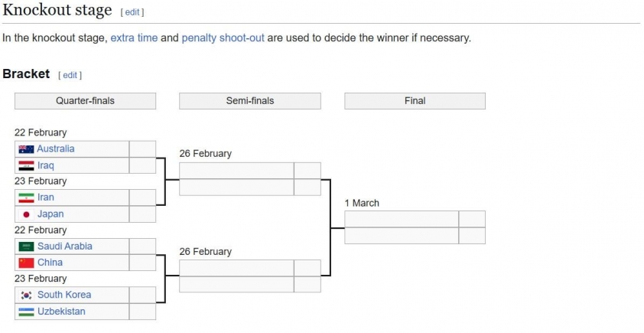The width and height of the screenshot is (644, 333).
Task: Click the China flag icon
Action: tap(26, 263)
